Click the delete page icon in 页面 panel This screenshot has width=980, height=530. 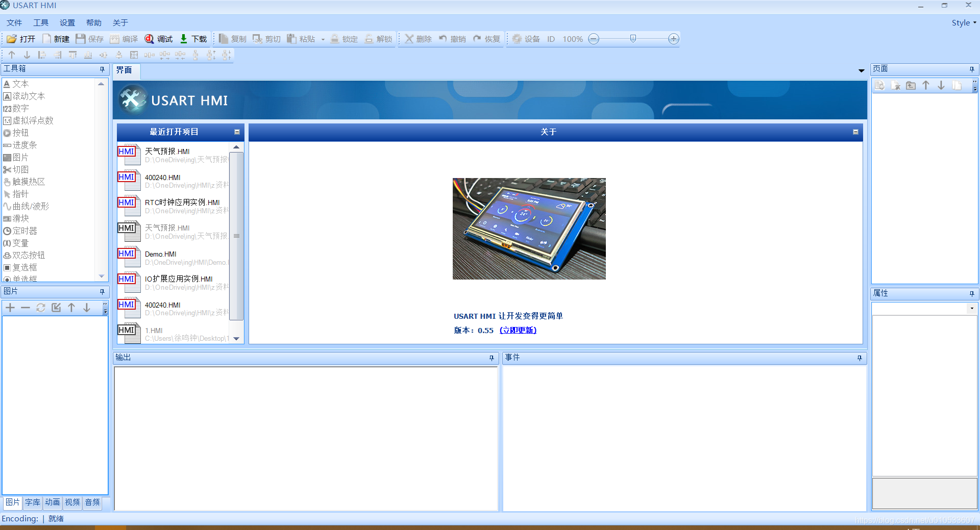pos(895,86)
